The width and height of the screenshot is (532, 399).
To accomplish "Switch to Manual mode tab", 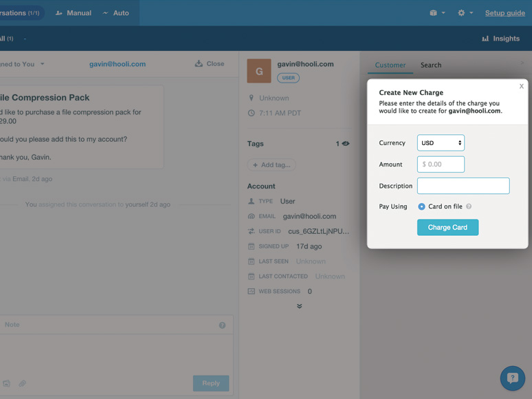I will [x=73, y=13].
